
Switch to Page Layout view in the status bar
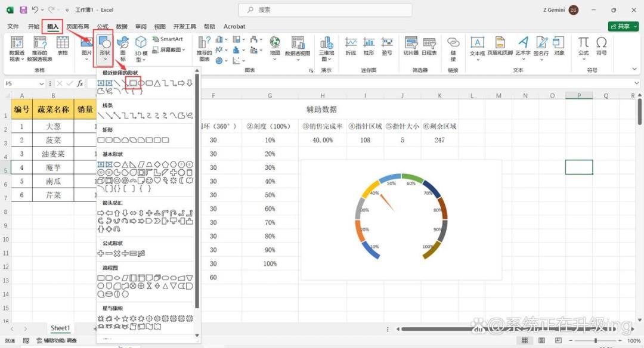pos(541,341)
